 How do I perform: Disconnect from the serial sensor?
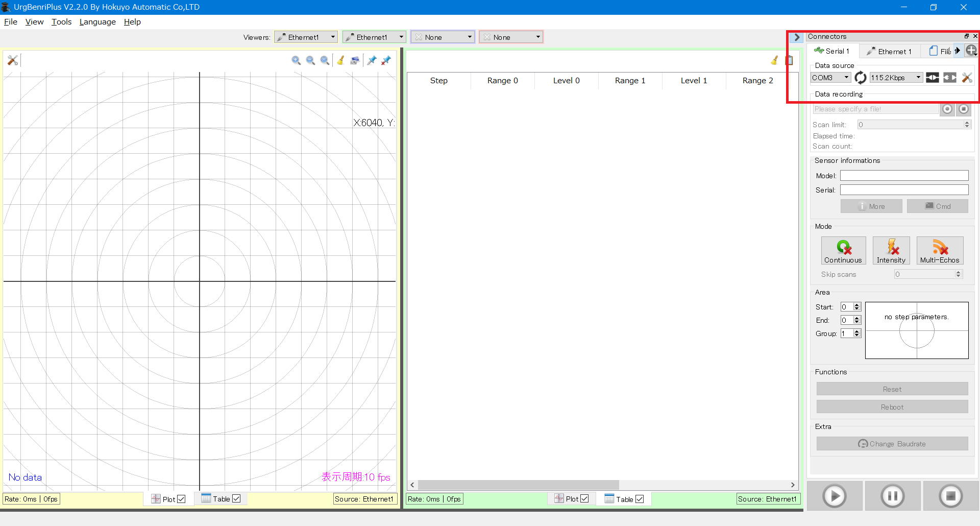tap(950, 78)
